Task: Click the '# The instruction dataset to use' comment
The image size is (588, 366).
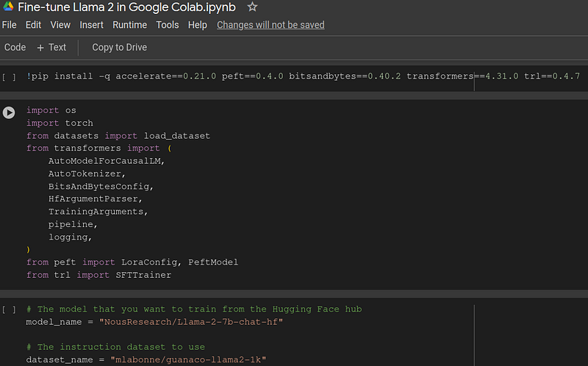Action: point(115,347)
